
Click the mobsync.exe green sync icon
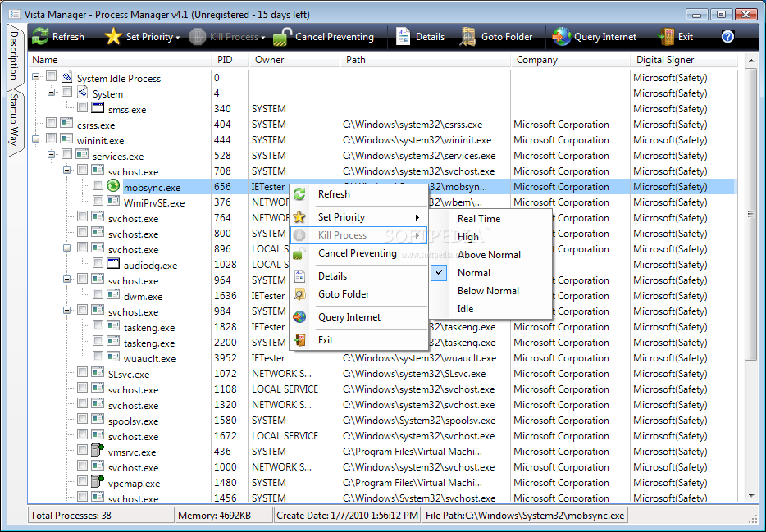(x=113, y=185)
